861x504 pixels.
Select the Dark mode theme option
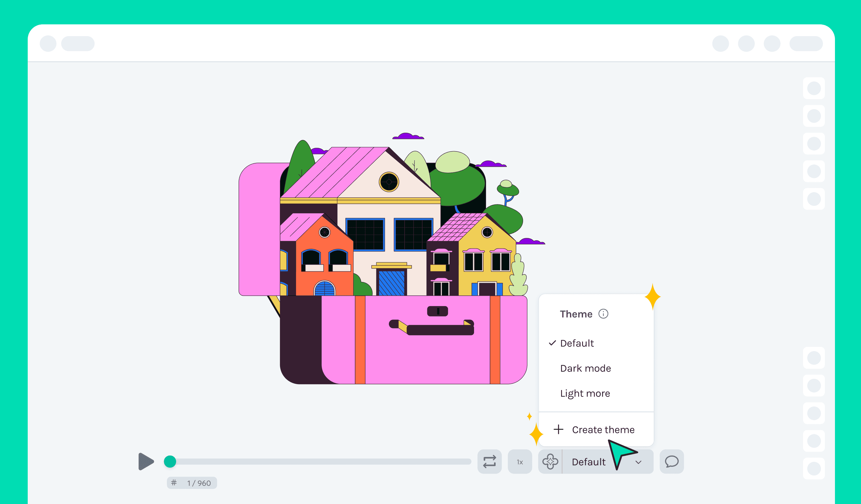click(585, 368)
